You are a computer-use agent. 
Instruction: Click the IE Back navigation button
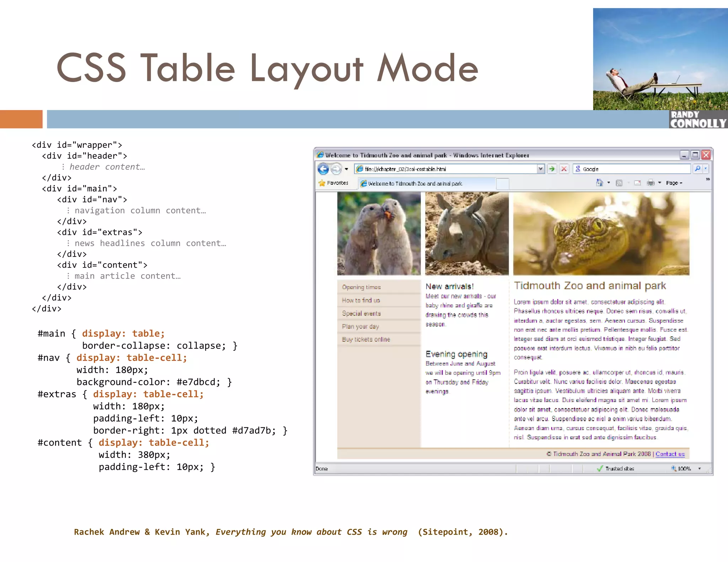coord(323,169)
